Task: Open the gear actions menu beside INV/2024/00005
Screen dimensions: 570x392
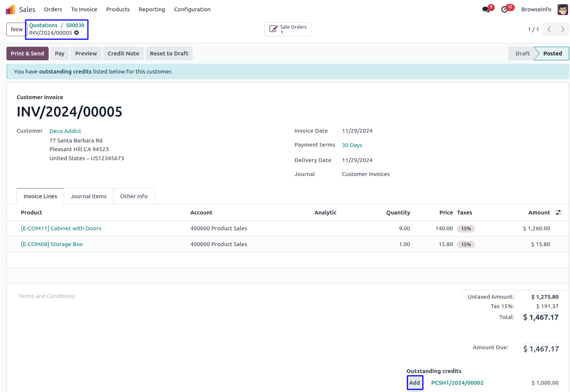Action: (x=77, y=33)
